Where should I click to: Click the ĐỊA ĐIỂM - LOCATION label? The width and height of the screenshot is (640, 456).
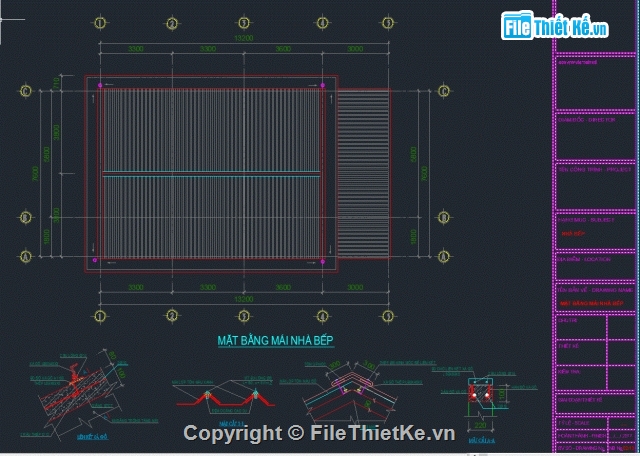(x=584, y=259)
